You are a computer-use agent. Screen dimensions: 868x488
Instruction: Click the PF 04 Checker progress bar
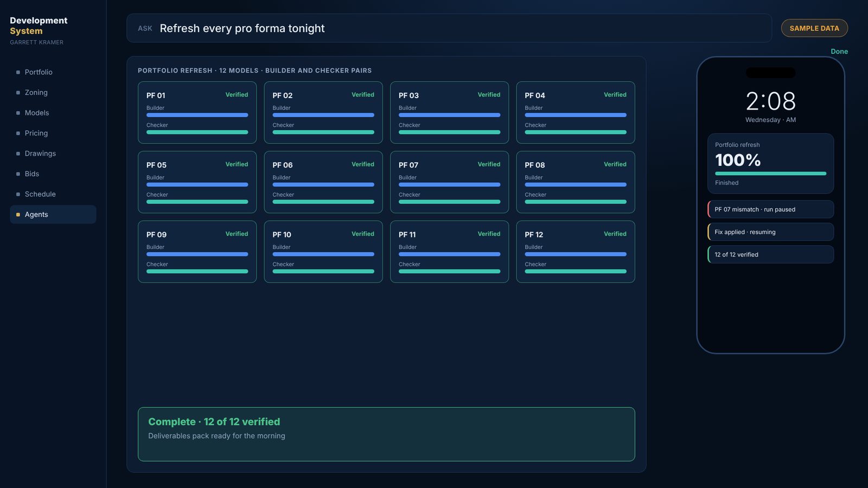coord(576,132)
